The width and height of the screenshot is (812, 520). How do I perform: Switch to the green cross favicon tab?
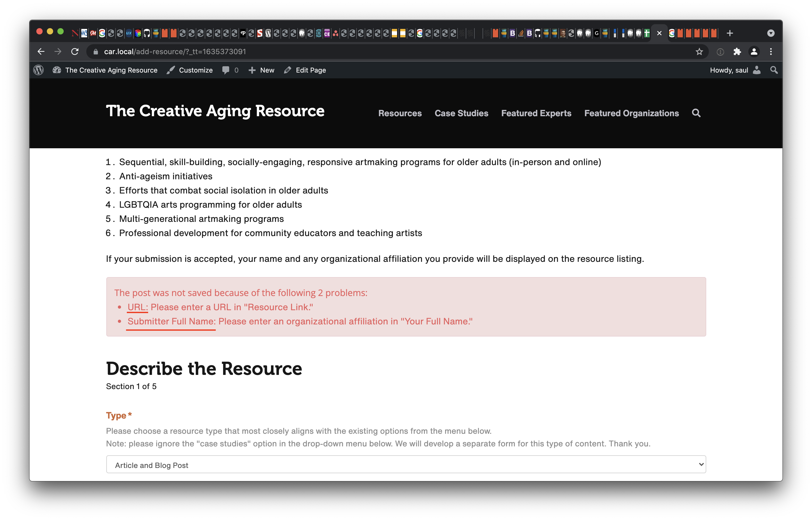pos(647,33)
